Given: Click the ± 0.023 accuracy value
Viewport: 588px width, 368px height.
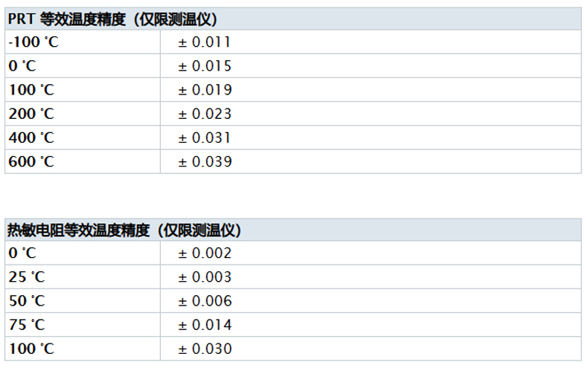Looking at the screenshot, I should click(x=205, y=114).
